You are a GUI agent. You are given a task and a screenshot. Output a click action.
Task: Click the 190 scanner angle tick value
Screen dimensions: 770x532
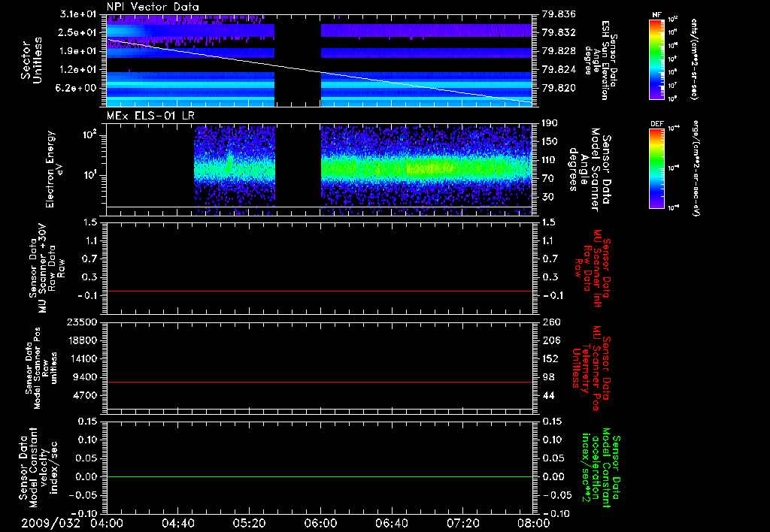pos(550,123)
